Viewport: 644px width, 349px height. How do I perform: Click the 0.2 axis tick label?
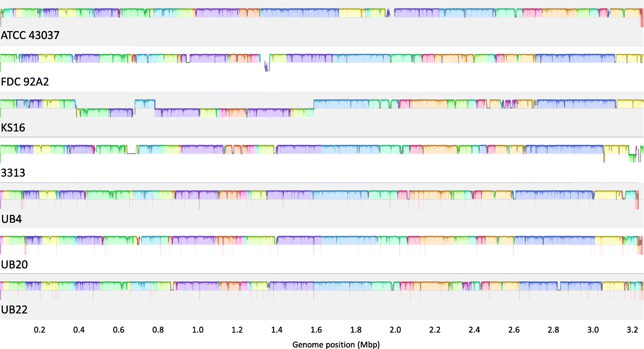point(39,330)
